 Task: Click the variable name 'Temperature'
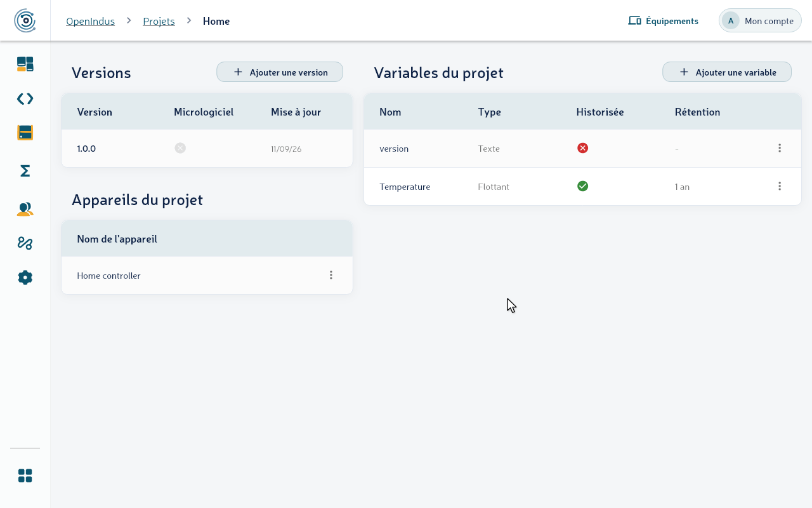[405, 187]
